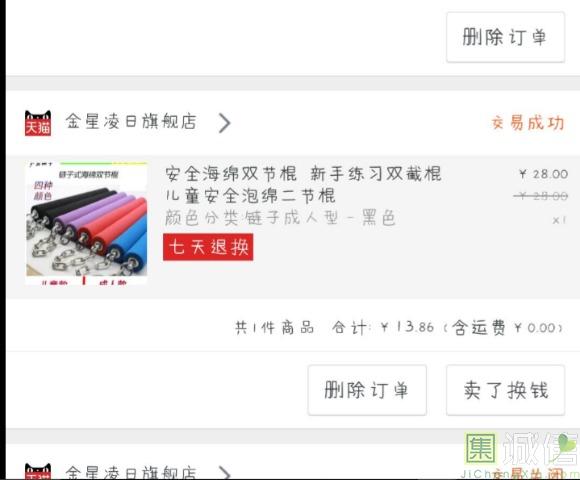Click the Tmall cat logo icon
Viewport: 580px width, 480px height.
38,123
